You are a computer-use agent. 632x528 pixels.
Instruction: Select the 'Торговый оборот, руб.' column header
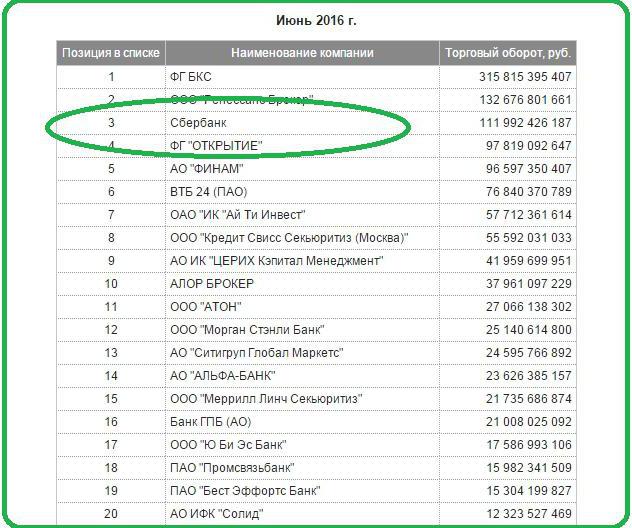[508, 53]
